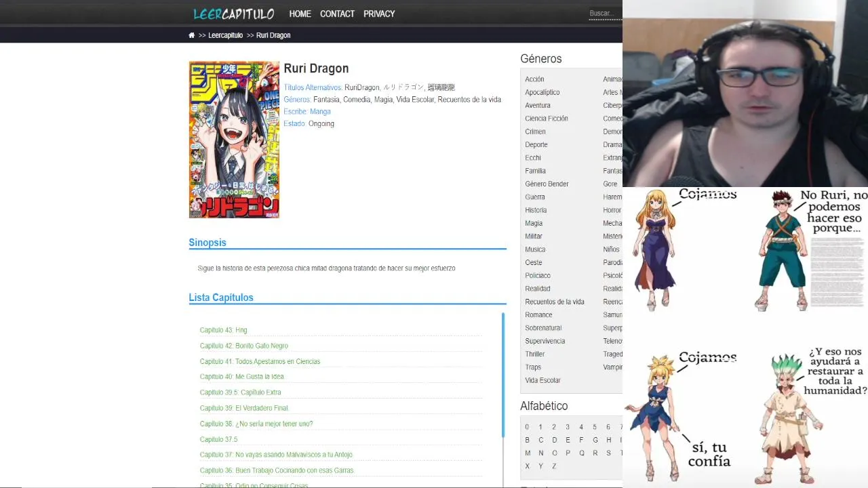Select the Militar genre
This screenshot has height=488, width=868.
coord(534,237)
